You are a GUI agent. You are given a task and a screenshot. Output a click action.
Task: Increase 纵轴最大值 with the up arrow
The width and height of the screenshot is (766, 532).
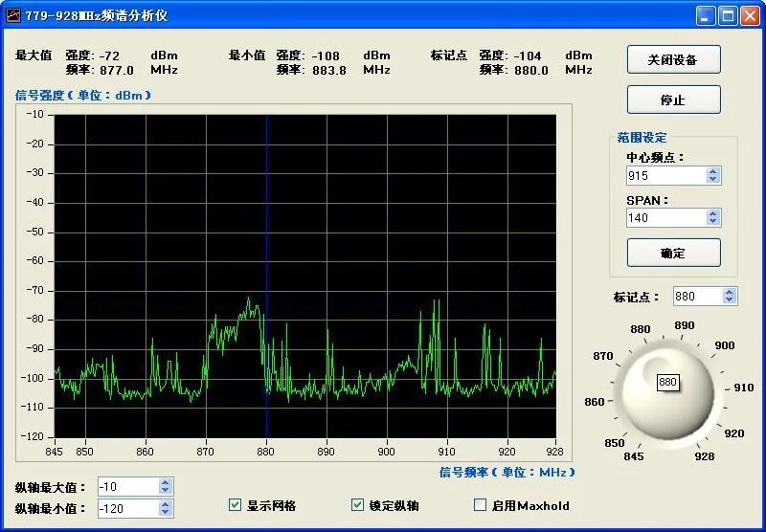click(165, 482)
